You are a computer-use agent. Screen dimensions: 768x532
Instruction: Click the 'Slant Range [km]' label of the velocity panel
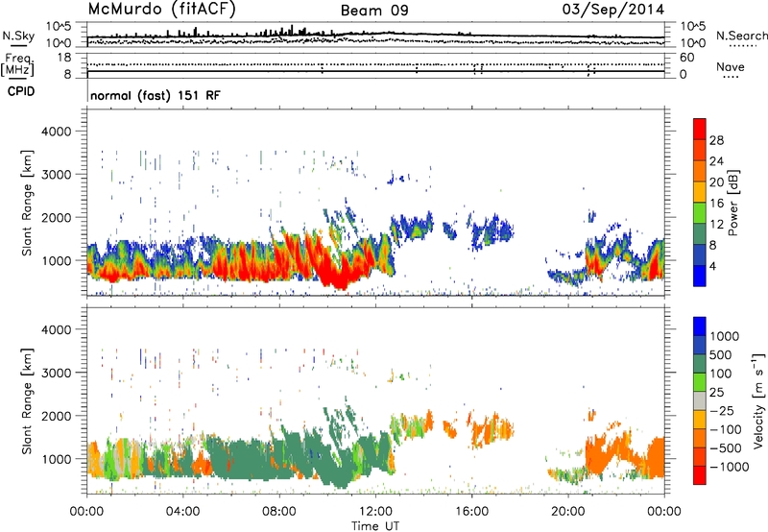point(27,400)
